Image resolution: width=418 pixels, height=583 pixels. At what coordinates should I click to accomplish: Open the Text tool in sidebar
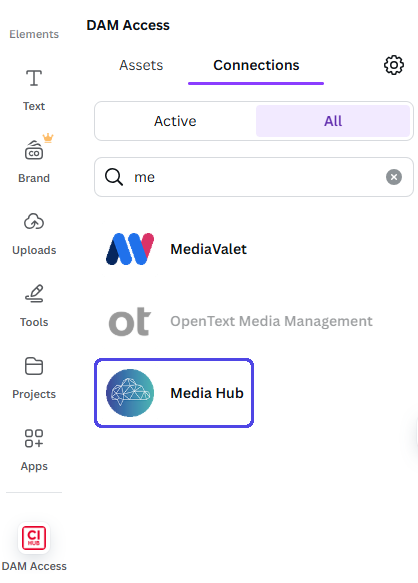34,90
